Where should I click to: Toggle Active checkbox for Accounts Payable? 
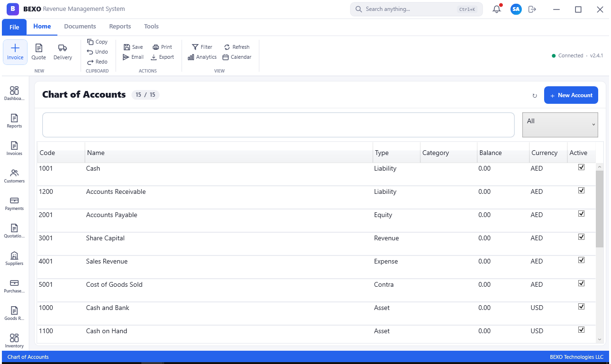tap(581, 214)
